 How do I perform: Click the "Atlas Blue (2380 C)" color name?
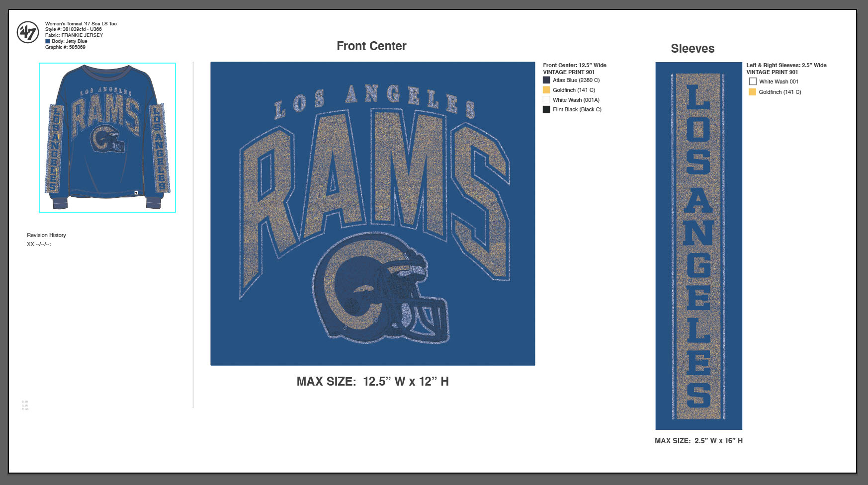(x=576, y=80)
